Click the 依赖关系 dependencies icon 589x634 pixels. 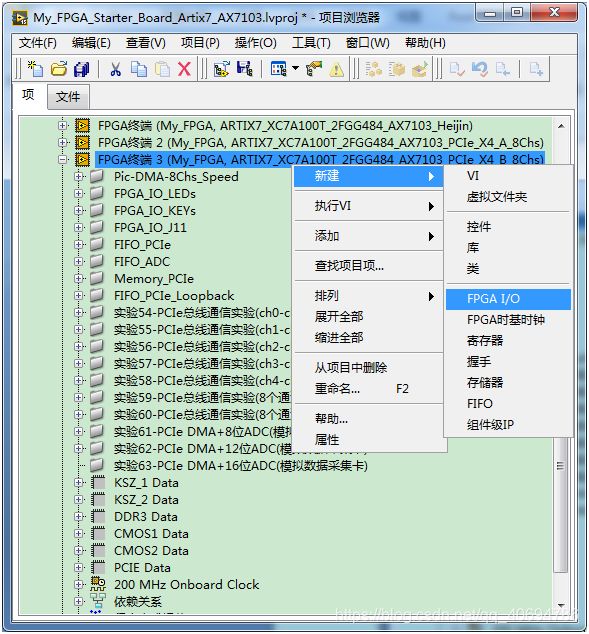[x=98, y=601]
